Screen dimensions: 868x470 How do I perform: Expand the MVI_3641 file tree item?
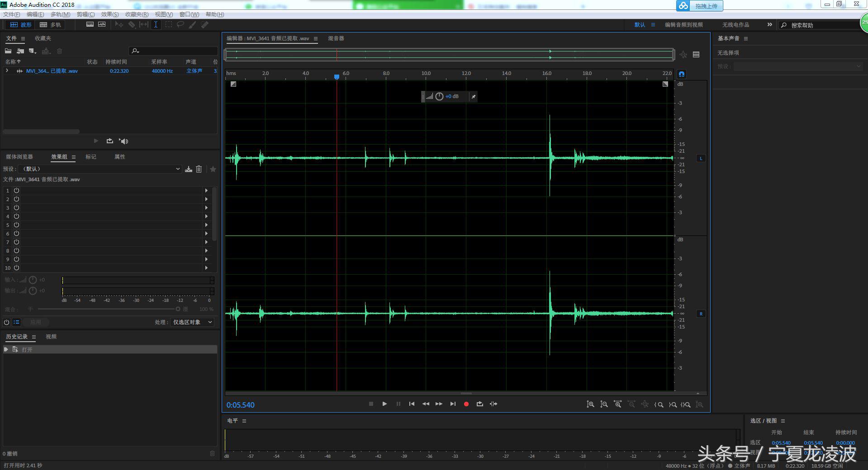[7, 71]
